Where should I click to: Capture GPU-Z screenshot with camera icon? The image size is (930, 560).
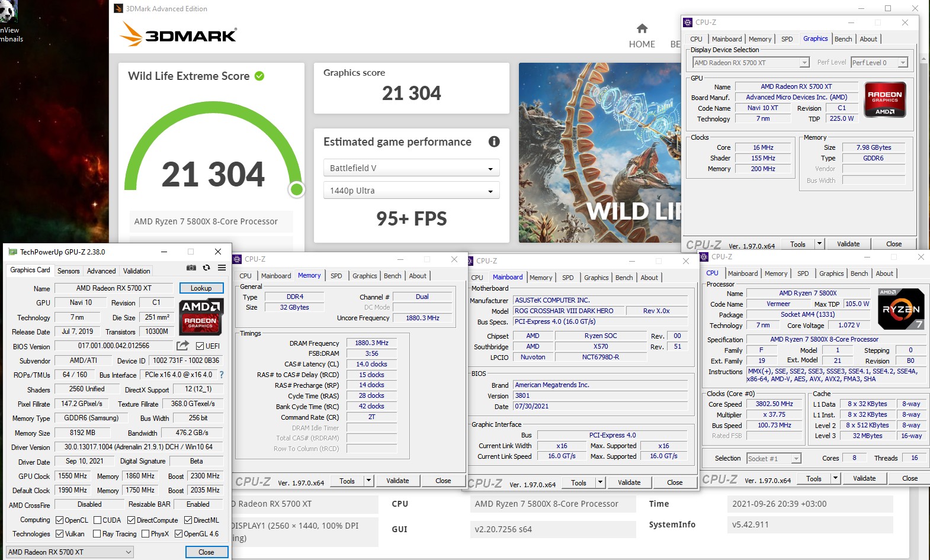click(191, 268)
